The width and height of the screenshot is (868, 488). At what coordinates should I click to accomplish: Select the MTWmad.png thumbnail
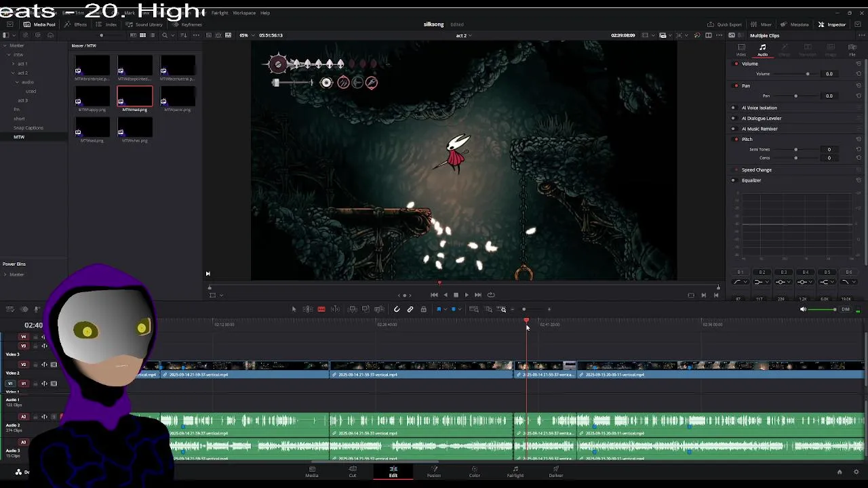(x=134, y=98)
